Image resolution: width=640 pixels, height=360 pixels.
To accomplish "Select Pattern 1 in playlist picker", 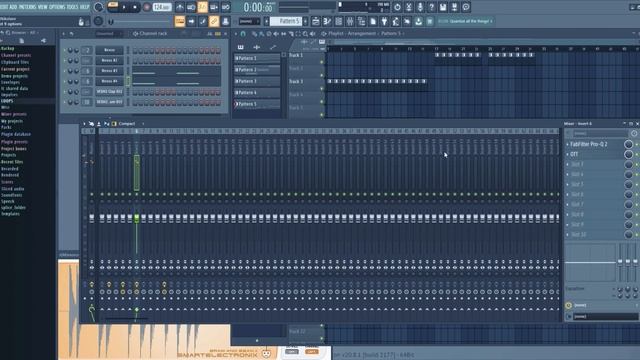I will coord(257,58).
